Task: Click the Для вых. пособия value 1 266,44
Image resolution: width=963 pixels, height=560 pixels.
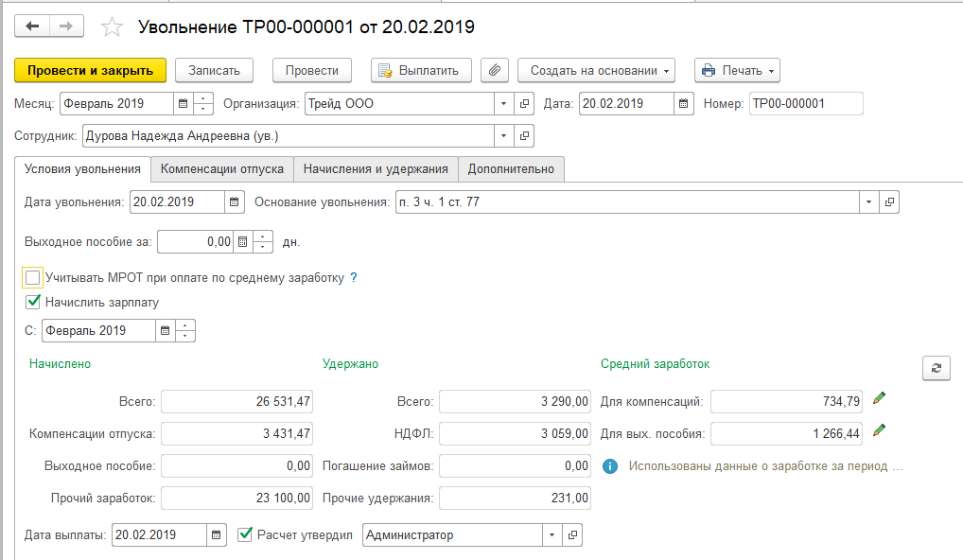Action: pyautogui.click(x=787, y=433)
